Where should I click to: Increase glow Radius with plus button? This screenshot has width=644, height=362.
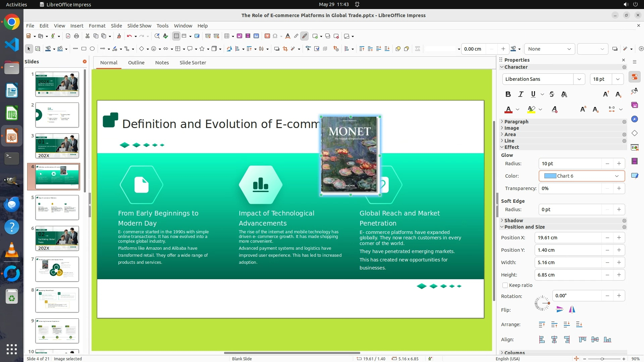619,164
